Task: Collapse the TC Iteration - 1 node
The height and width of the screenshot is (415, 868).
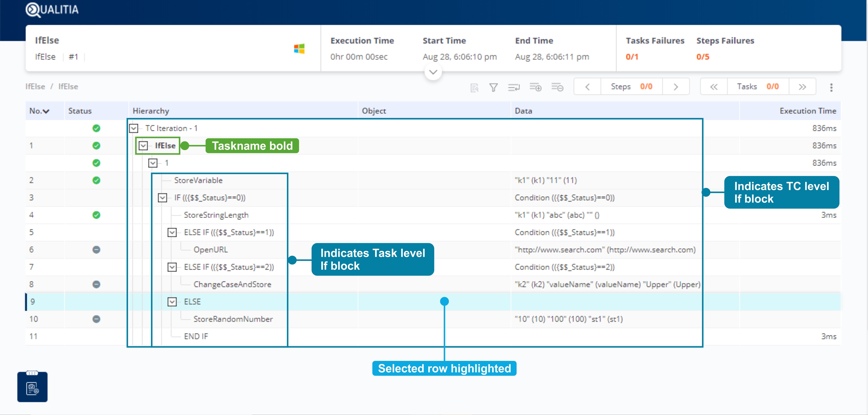Action: pos(134,128)
